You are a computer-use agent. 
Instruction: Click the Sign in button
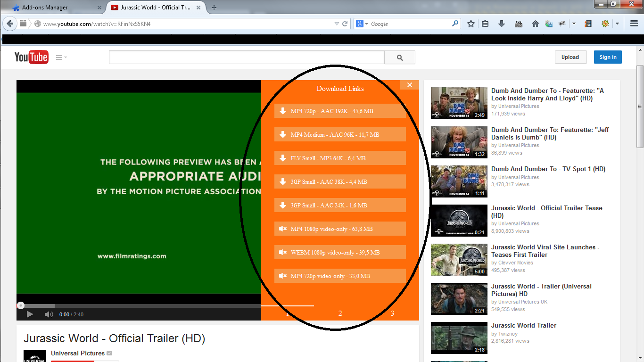coord(608,57)
